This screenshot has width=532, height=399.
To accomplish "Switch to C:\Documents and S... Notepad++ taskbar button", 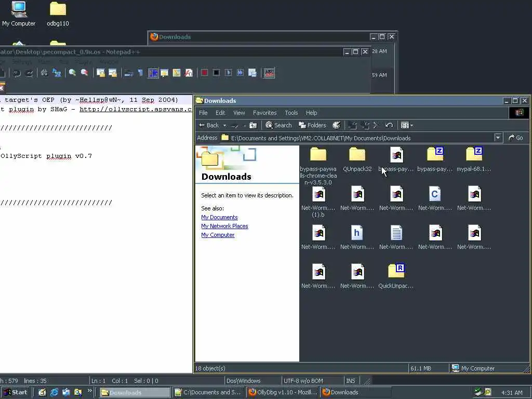I will (x=208, y=392).
